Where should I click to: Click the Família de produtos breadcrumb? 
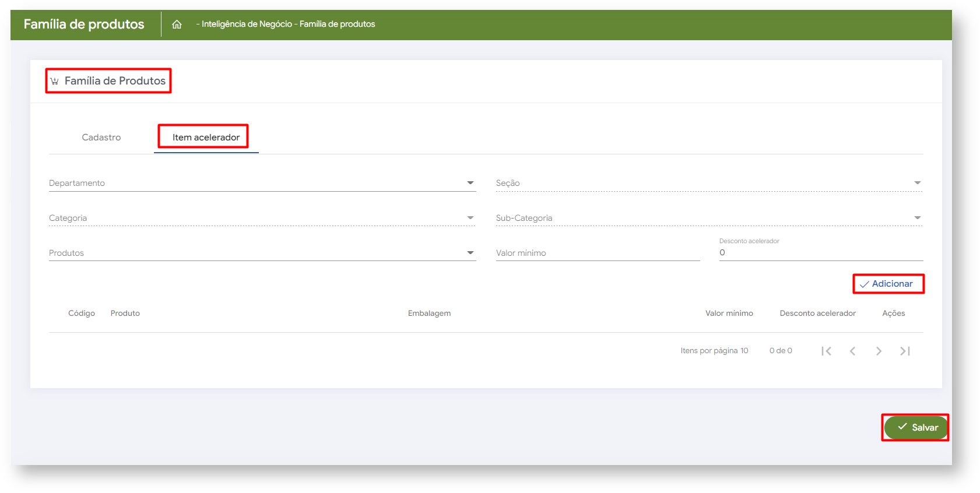click(338, 24)
